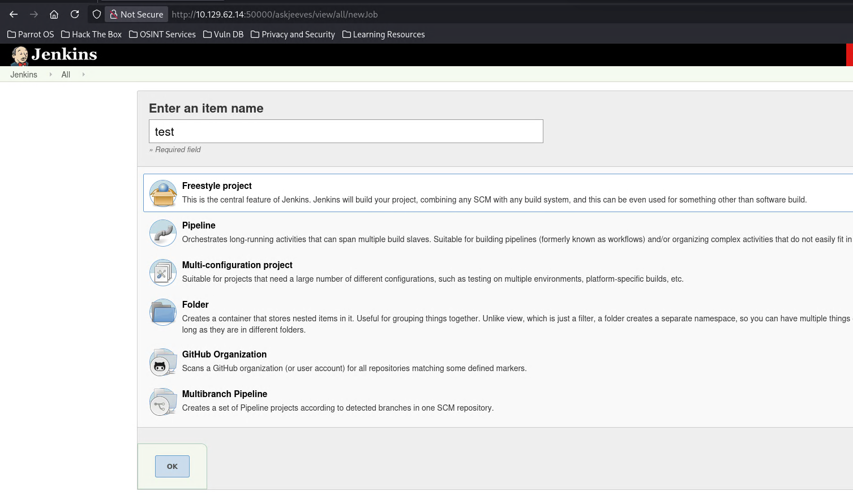Click the browser address bar URL

[x=275, y=14]
